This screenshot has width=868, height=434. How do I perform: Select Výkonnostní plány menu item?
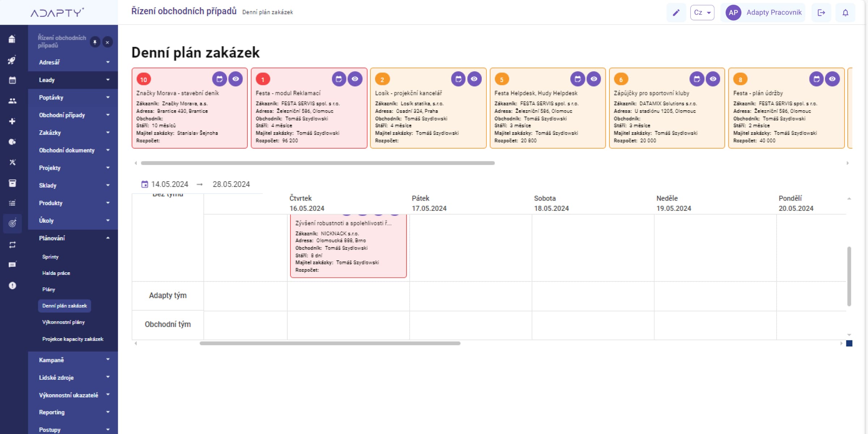coord(63,322)
